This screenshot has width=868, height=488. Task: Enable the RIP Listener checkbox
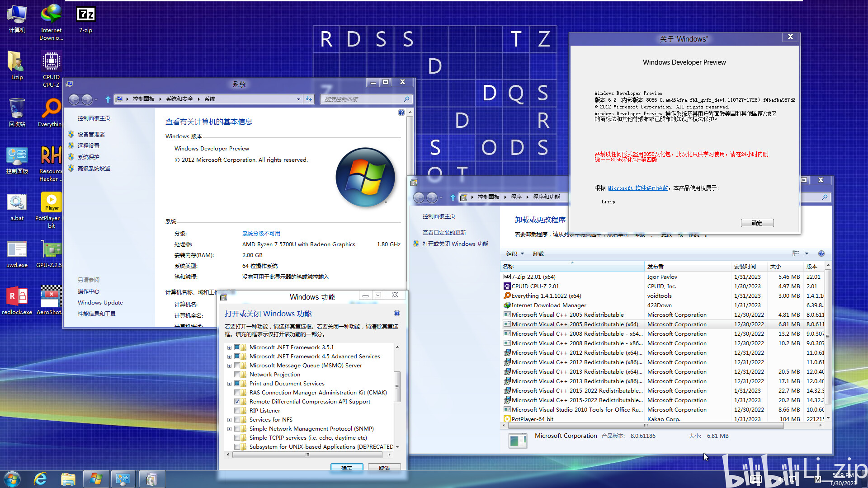237,411
